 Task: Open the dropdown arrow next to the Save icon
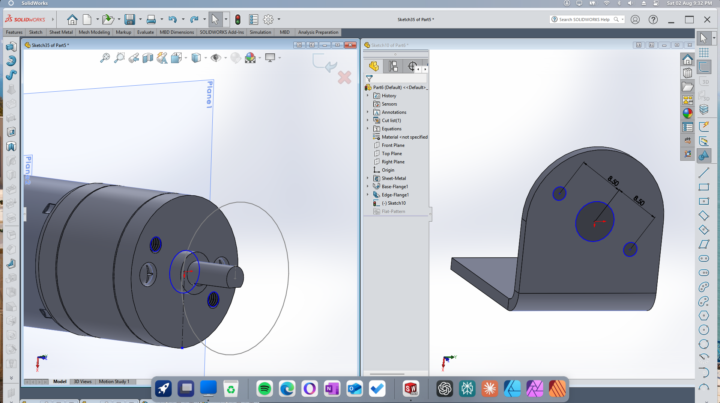(140, 19)
